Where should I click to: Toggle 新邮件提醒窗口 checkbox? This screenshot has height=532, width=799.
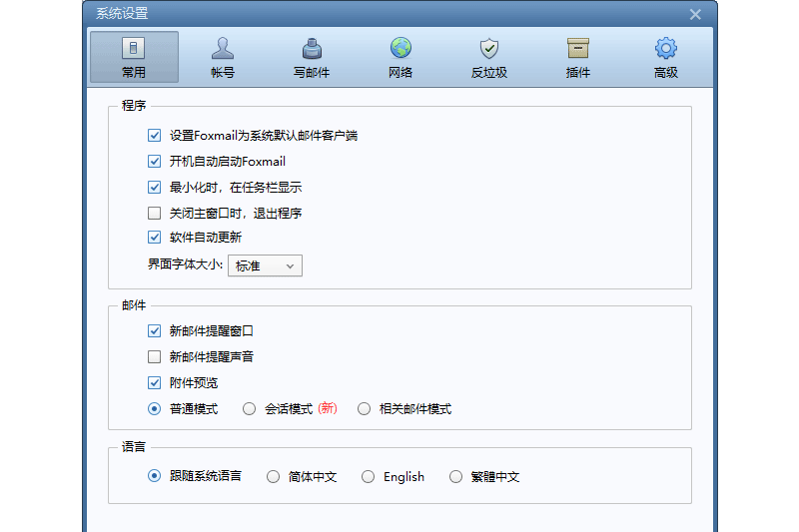(154, 331)
